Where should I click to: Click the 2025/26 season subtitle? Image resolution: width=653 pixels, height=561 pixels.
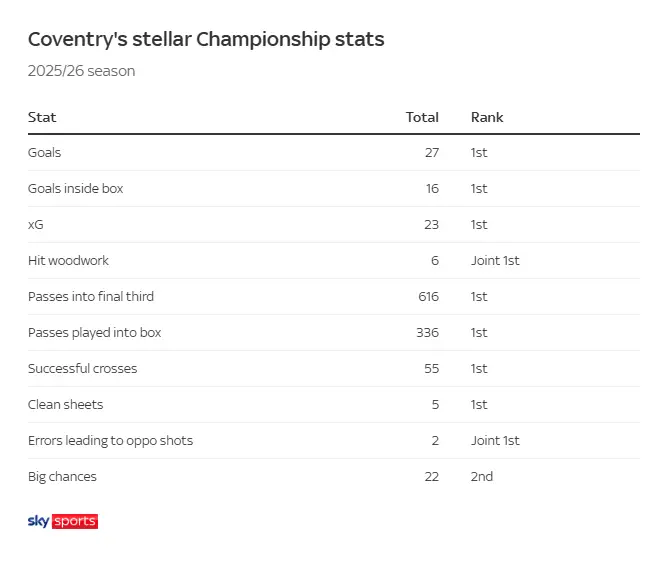81,72
